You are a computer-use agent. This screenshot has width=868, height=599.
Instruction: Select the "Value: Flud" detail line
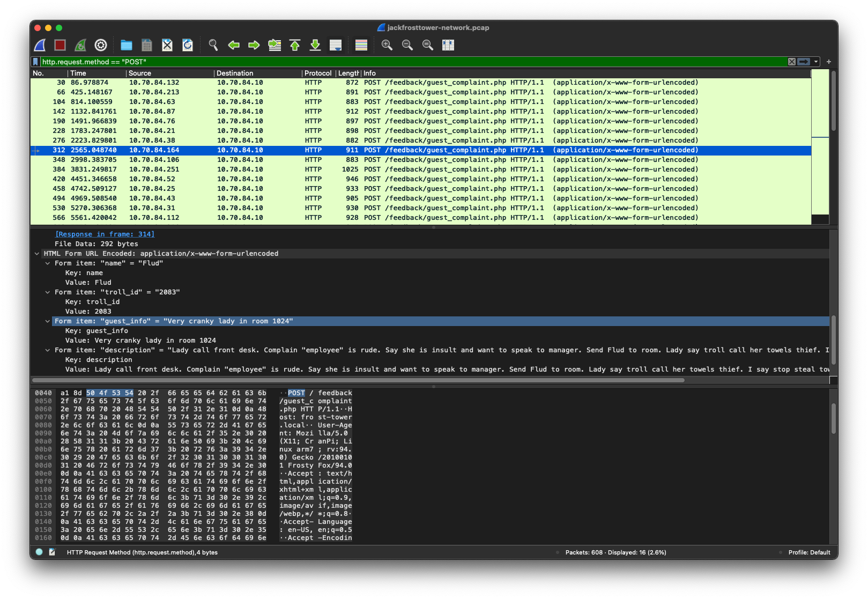coord(88,283)
